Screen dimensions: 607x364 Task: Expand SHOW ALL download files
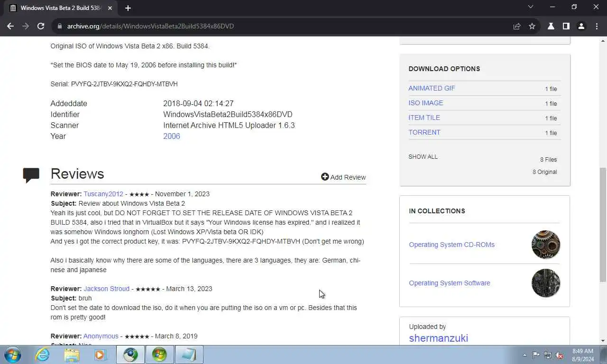(423, 156)
